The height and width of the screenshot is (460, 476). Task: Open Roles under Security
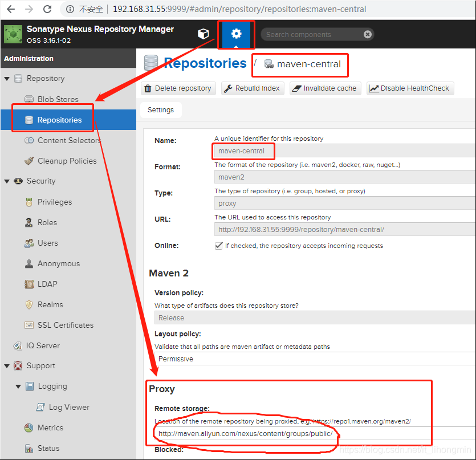(47, 222)
